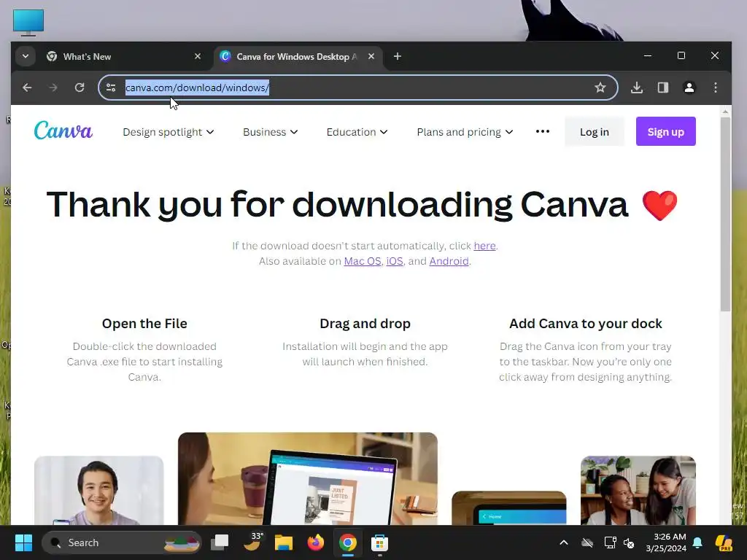Viewport: 747px width, 560px height.
Task: Click 'Add Canva to your dock' heading
Action: [x=586, y=323]
